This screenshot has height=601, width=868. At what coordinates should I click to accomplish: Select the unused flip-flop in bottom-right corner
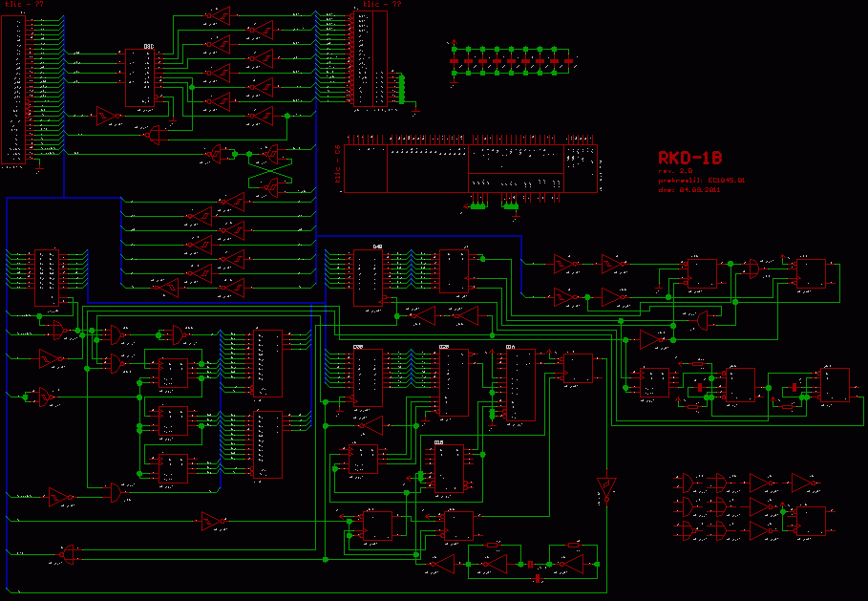[811, 521]
